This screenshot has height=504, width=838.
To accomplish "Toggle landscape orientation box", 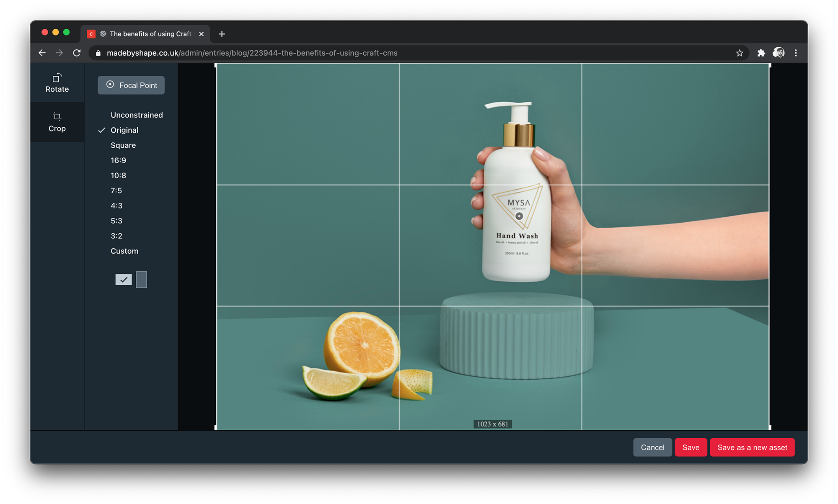I will (124, 280).
